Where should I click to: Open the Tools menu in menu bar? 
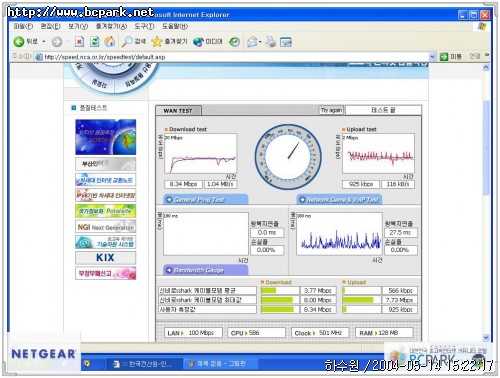(144, 26)
